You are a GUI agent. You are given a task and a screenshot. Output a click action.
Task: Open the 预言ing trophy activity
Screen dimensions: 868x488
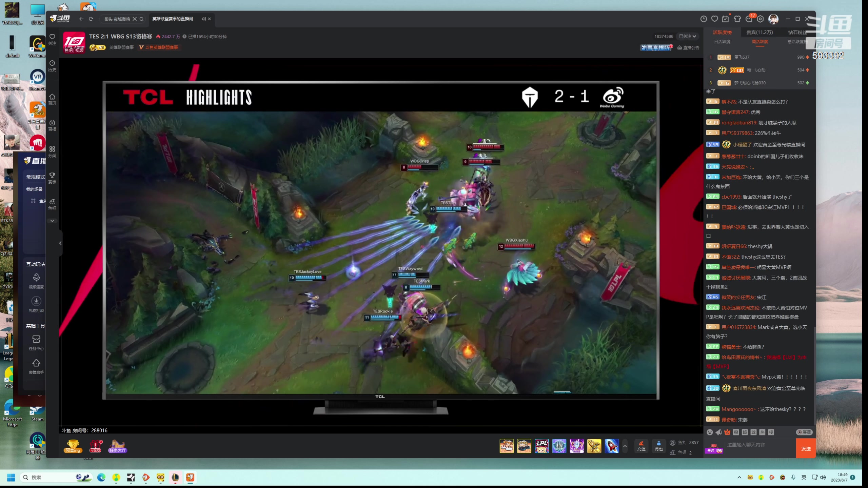pos(73,446)
